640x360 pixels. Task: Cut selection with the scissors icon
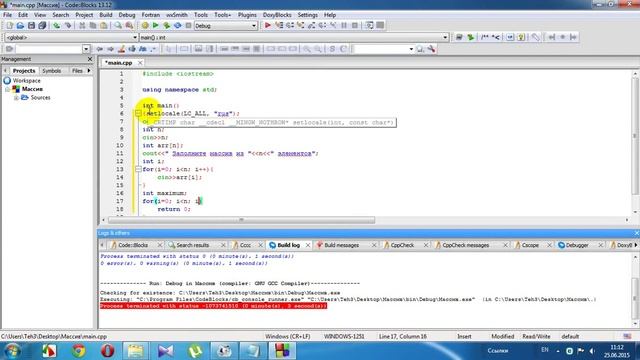(82, 26)
